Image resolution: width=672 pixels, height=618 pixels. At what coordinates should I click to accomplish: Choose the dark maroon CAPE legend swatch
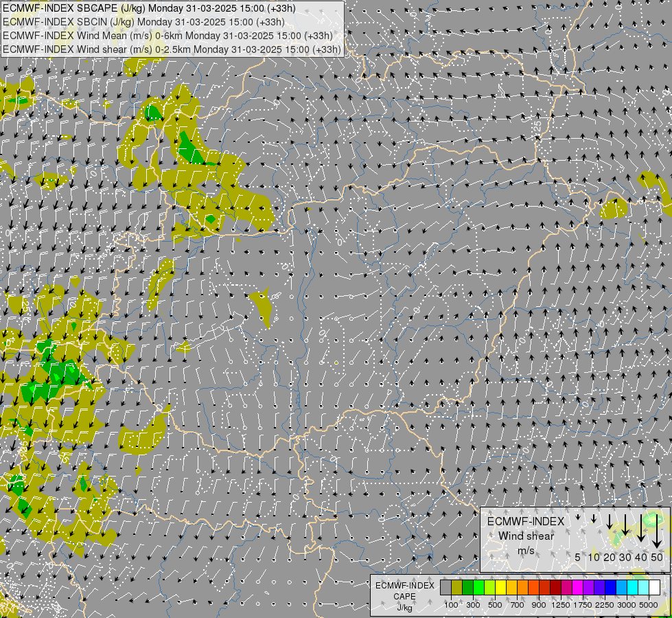pyautogui.click(x=556, y=588)
